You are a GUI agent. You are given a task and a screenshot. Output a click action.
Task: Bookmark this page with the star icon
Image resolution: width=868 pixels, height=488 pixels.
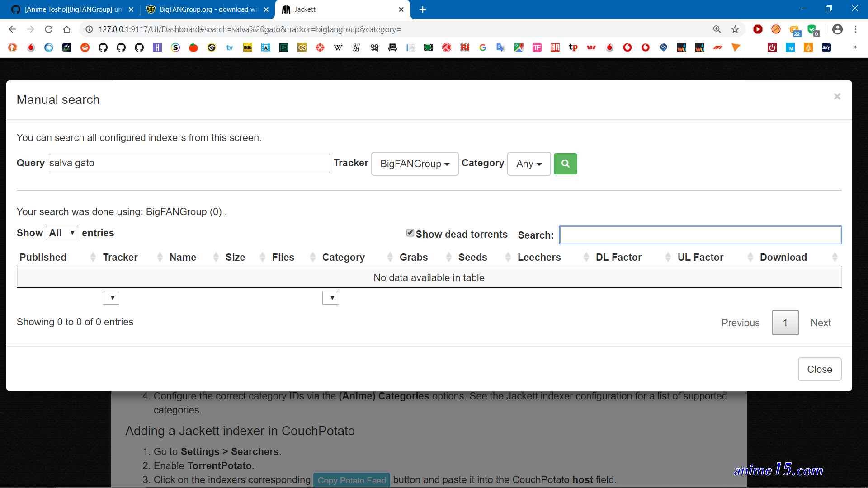click(x=735, y=29)
